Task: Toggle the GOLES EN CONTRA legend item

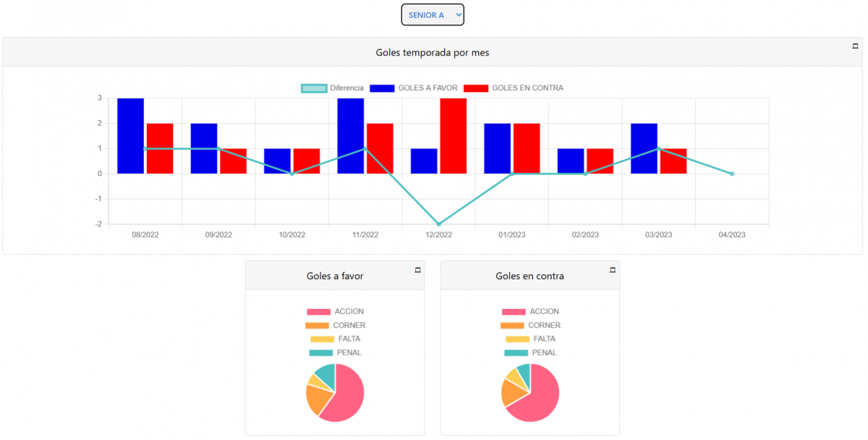Action: point(514,88)
